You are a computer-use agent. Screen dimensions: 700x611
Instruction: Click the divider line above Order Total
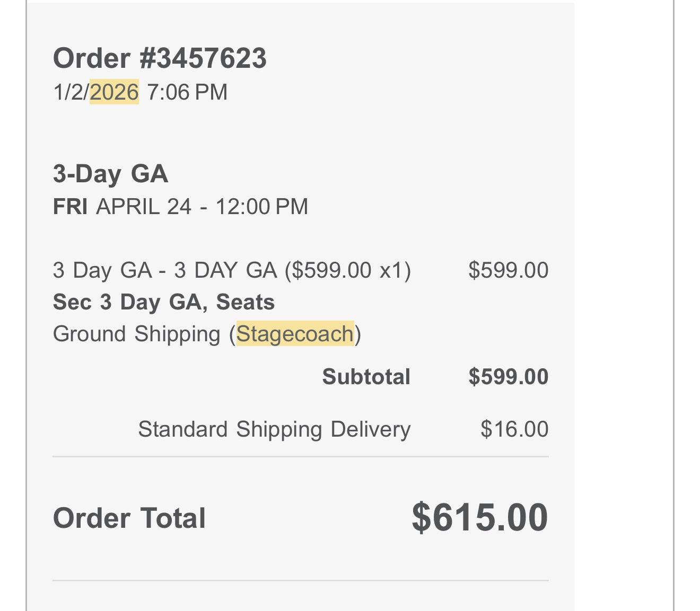(300, 456)
